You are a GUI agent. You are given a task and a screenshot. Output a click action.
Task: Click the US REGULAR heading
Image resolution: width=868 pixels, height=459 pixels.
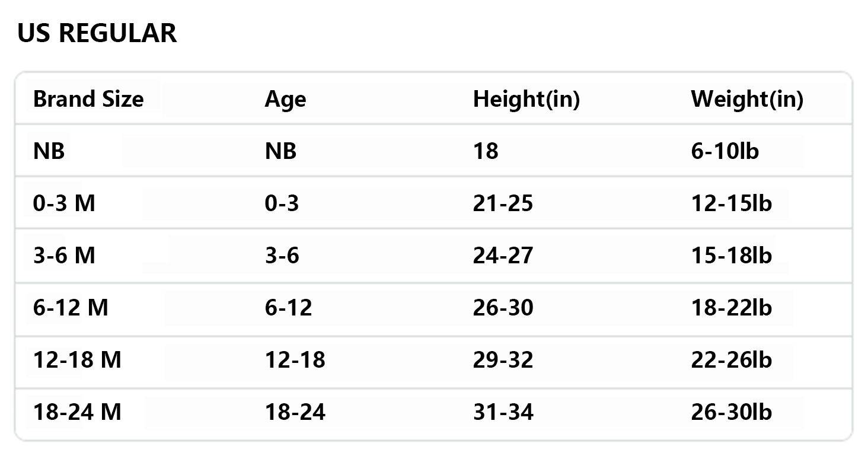pyautogui.click(x=97, y=33)
